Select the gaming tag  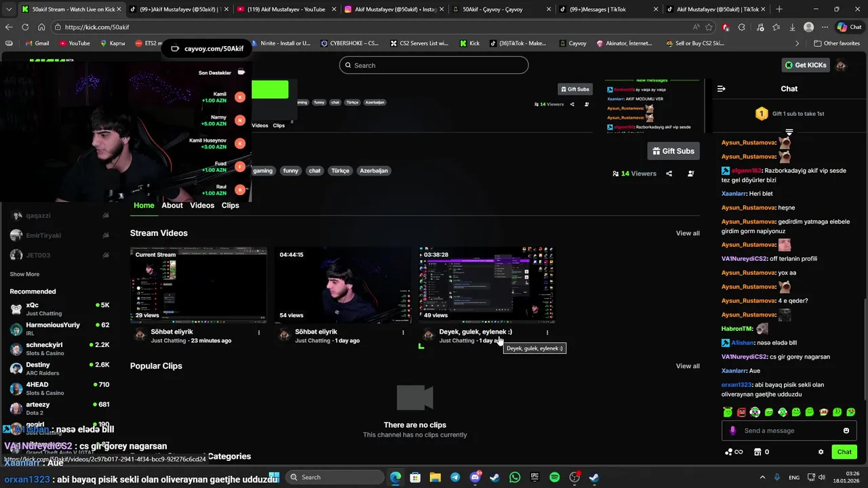click(x=263, y=171)
